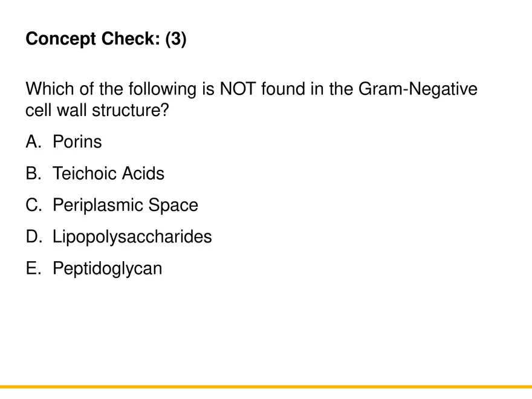The width and height of the screenshot is (532, 399).
Task: Click the letter "B." list marker
Action: coord(34,174)
